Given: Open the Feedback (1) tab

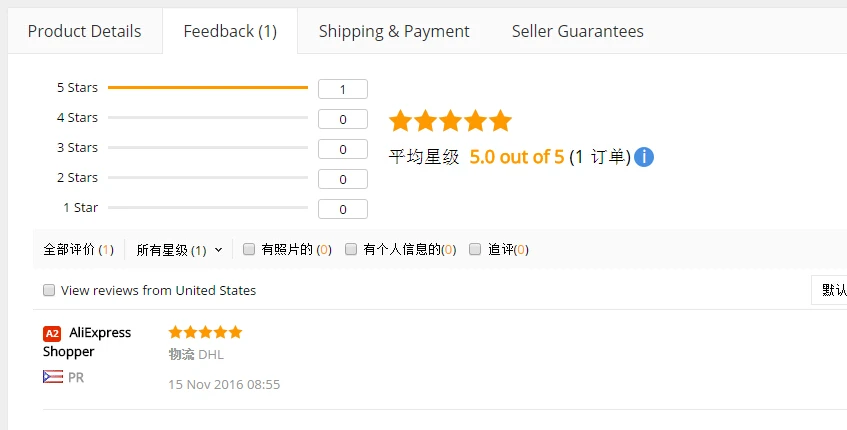Looking at the screenshot, I should click(x=230, y=31).
